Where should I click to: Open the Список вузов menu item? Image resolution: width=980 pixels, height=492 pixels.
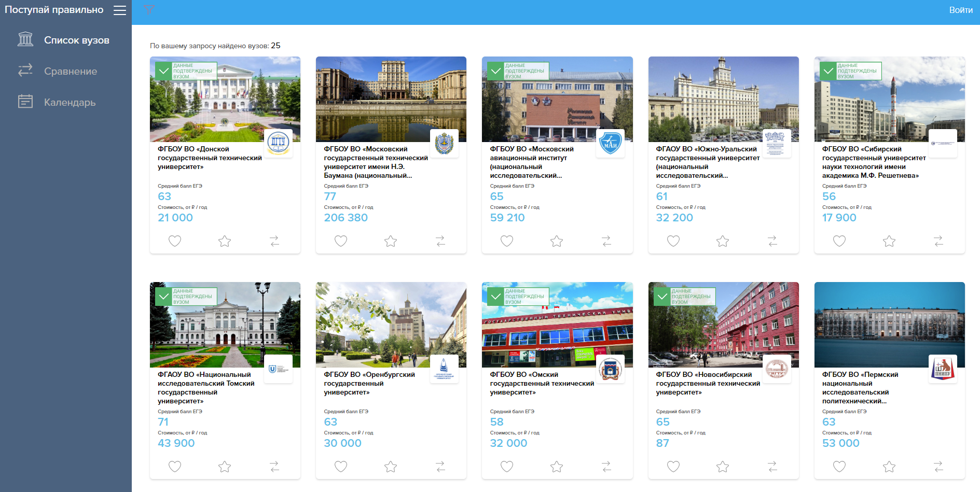[76, 40]
